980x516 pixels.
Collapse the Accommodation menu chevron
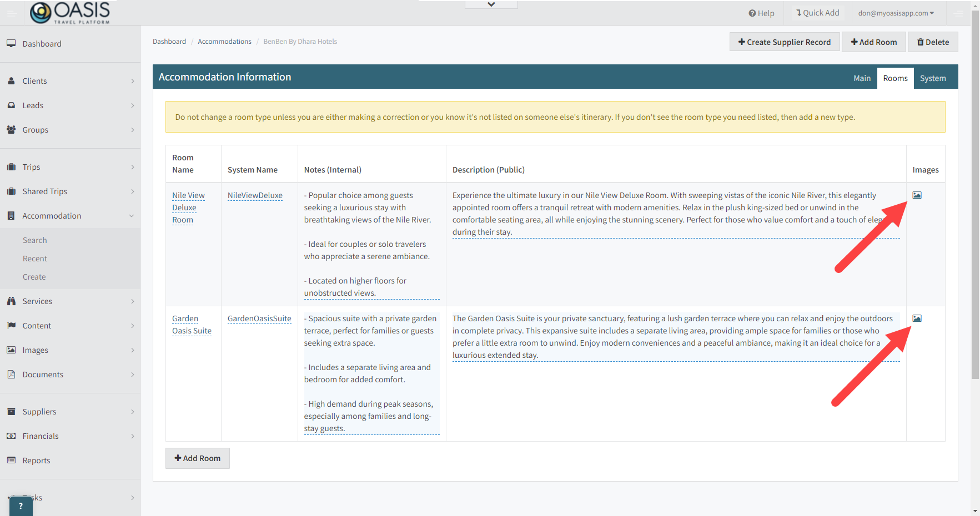click(x=132, y=216)
